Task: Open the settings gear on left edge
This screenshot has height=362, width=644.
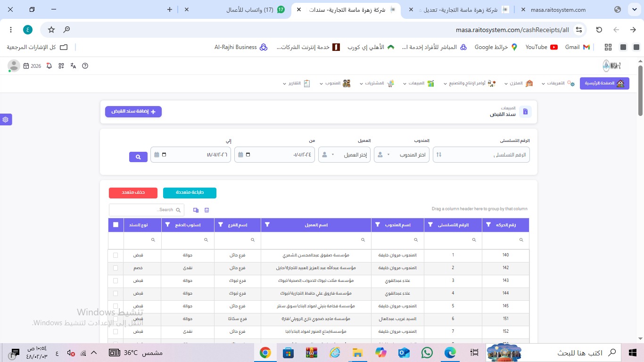Action: pyautogui.click(x=6, y=120)
